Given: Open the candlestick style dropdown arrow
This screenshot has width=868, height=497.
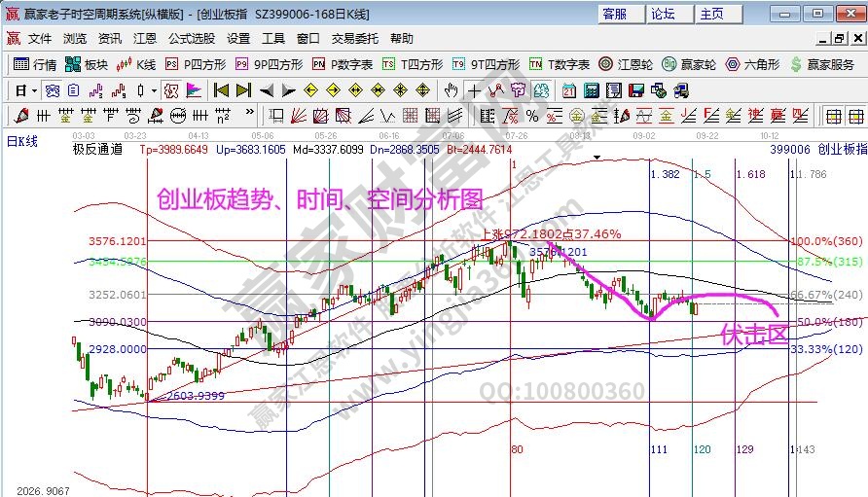Looking at the screenshot, I should click(153, 90).
